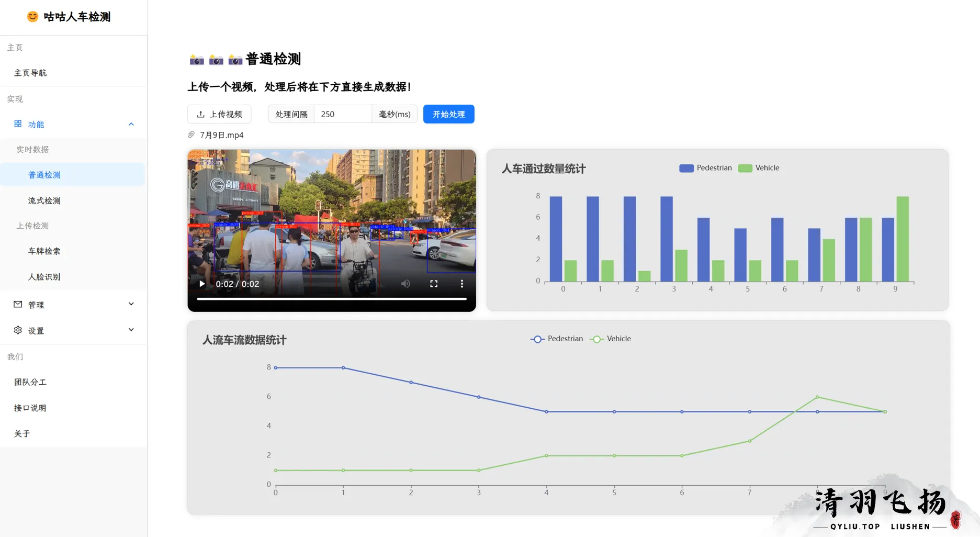The image size is (980, 537).
Task: Toggle Vehicle series in the bar chart legend
Action: (759, 168)
